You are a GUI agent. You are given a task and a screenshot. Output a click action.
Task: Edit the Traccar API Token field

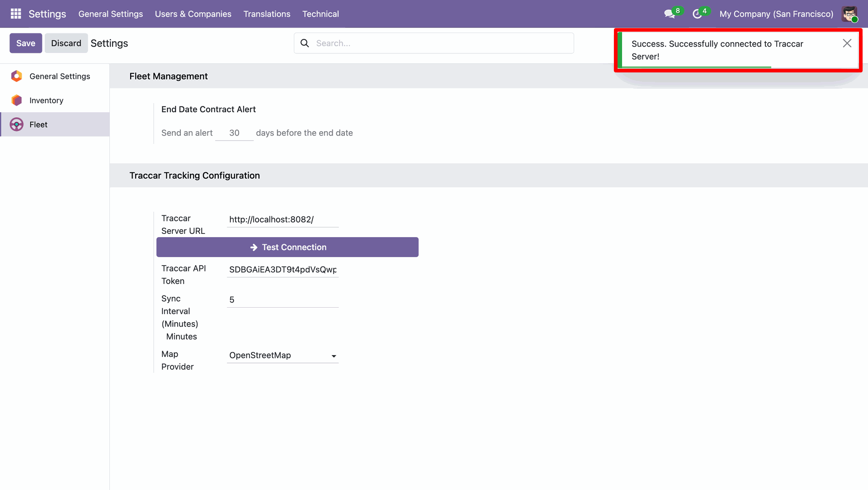click(283, 270)
